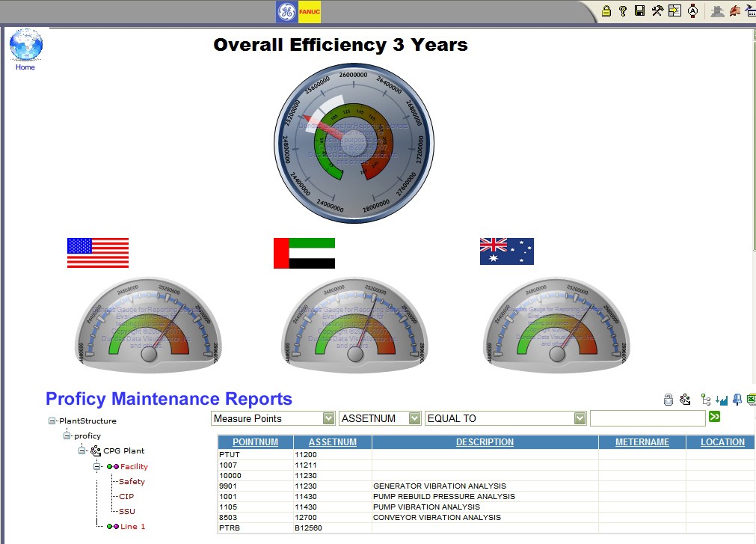Click point number 1105 cell

click(x=256, y=507)
